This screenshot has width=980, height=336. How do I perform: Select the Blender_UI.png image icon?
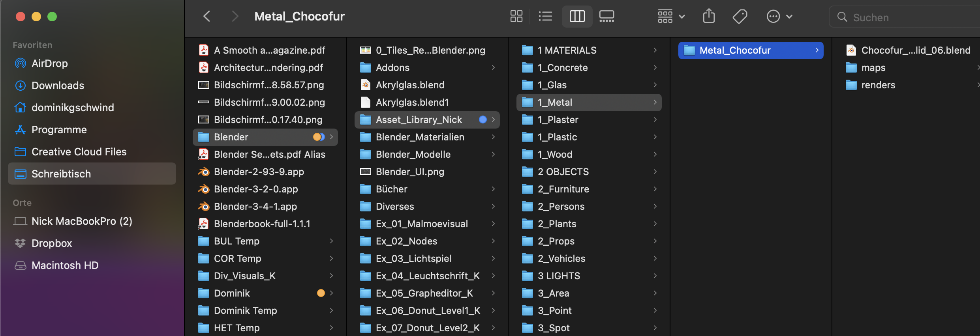pos(366,172)
